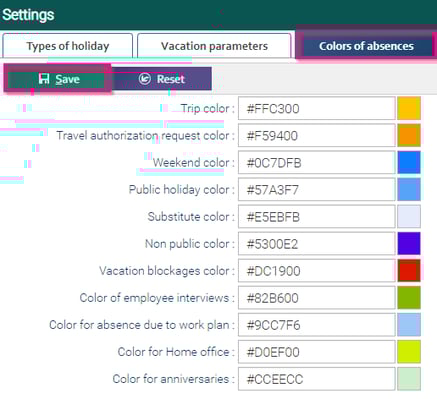Click the Reset circular arrow icon
Image resolution: width=437 pixels, height=399 pixels.
click(145, 79)
